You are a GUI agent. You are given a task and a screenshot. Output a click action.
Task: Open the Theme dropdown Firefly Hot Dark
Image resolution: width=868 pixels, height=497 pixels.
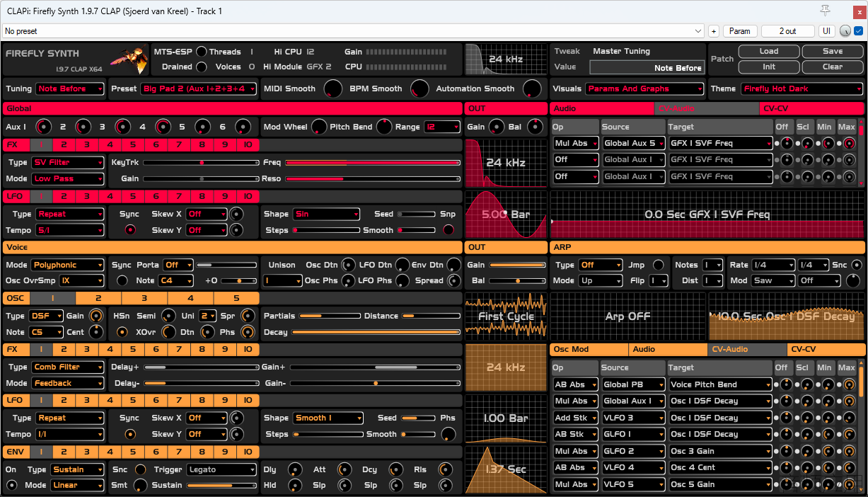pos(802,88)
